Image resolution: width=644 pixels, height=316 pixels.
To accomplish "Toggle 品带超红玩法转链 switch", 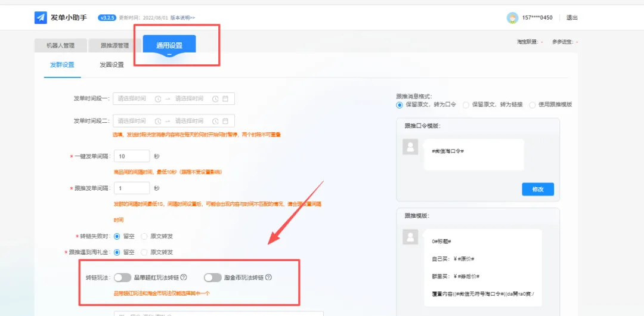I will pyautogui.click(x=122, y=278).
